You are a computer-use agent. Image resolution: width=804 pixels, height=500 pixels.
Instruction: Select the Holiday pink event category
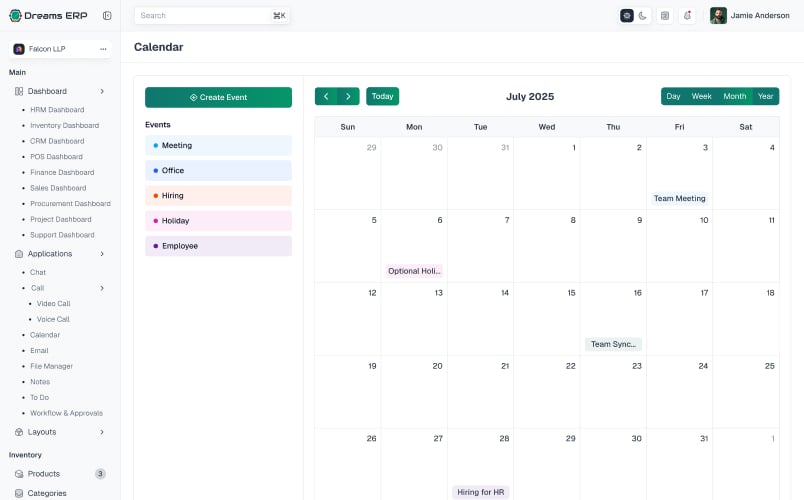(218, 221)
